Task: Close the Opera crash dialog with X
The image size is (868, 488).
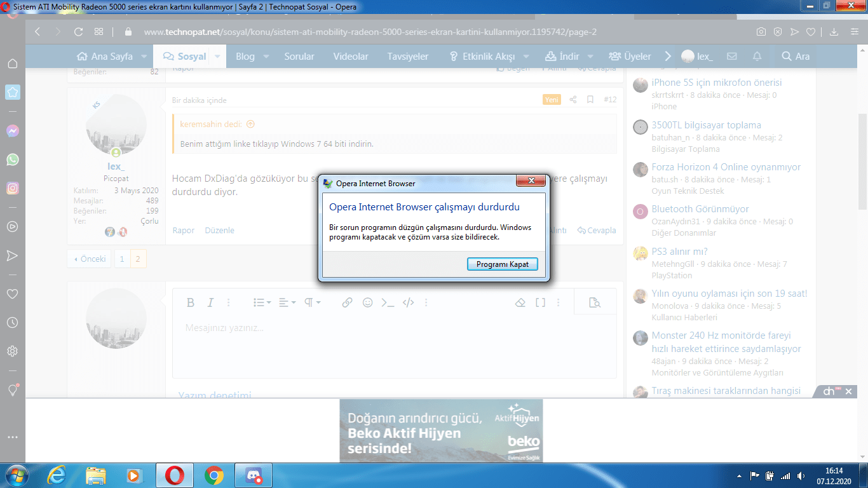Action: pyautogui.click(x=530, y=181)
